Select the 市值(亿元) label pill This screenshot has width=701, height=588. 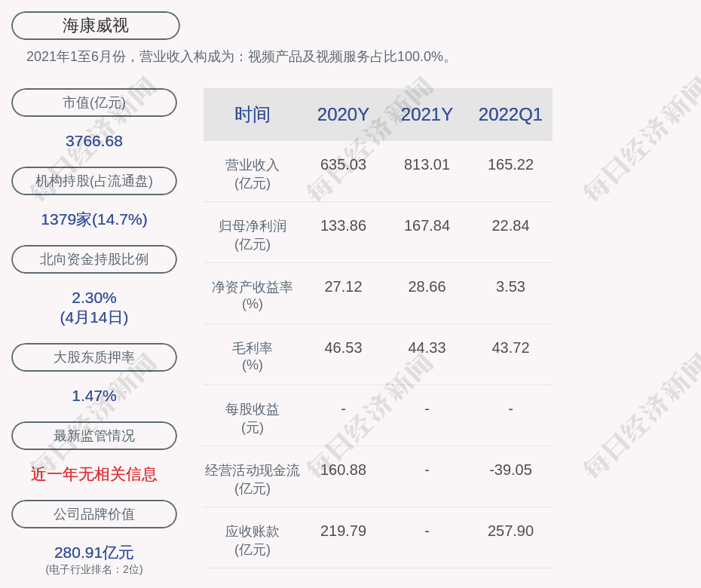coord(94,103)
